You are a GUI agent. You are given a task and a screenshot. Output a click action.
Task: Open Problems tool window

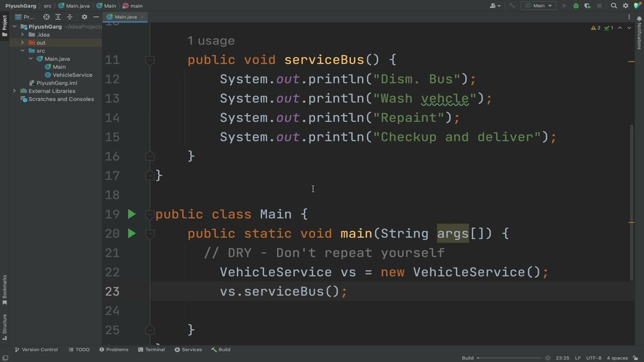point(114,349)
